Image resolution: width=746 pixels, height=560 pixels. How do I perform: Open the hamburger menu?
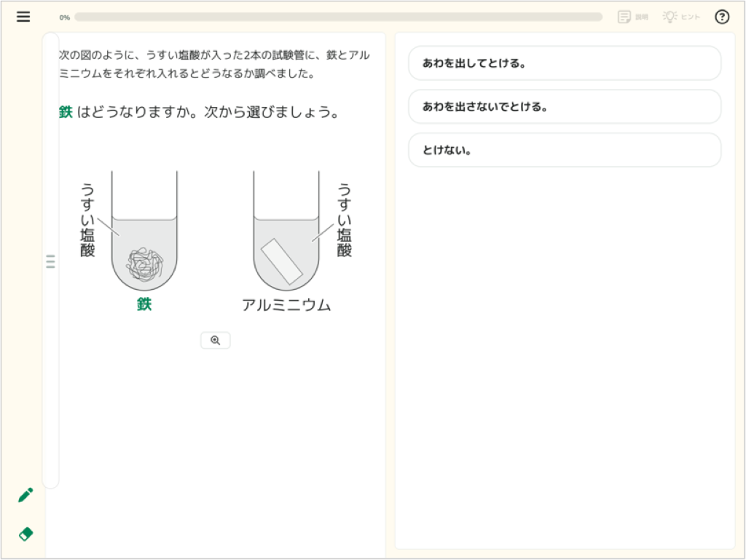(23, 17)
